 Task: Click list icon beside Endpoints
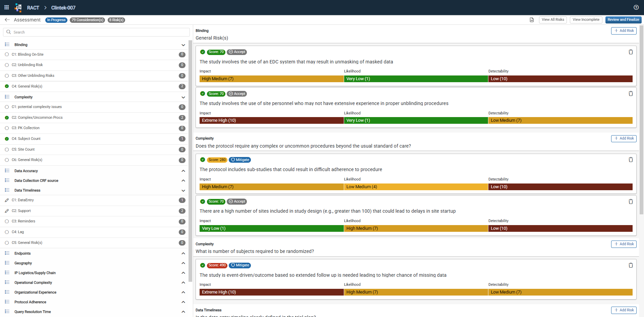(7, 253)
